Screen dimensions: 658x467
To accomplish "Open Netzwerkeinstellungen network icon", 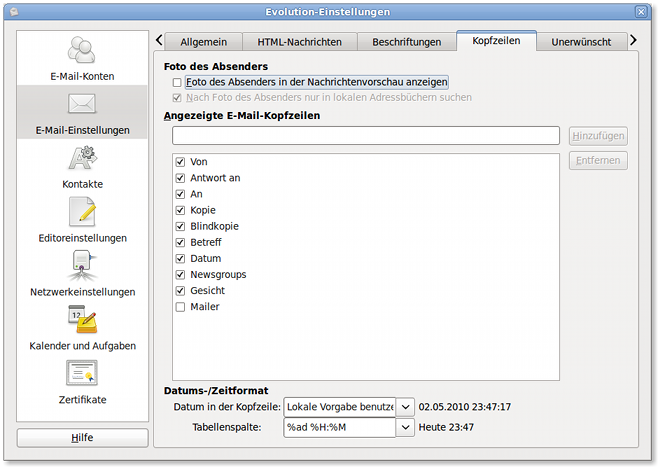I will point(82,265).
